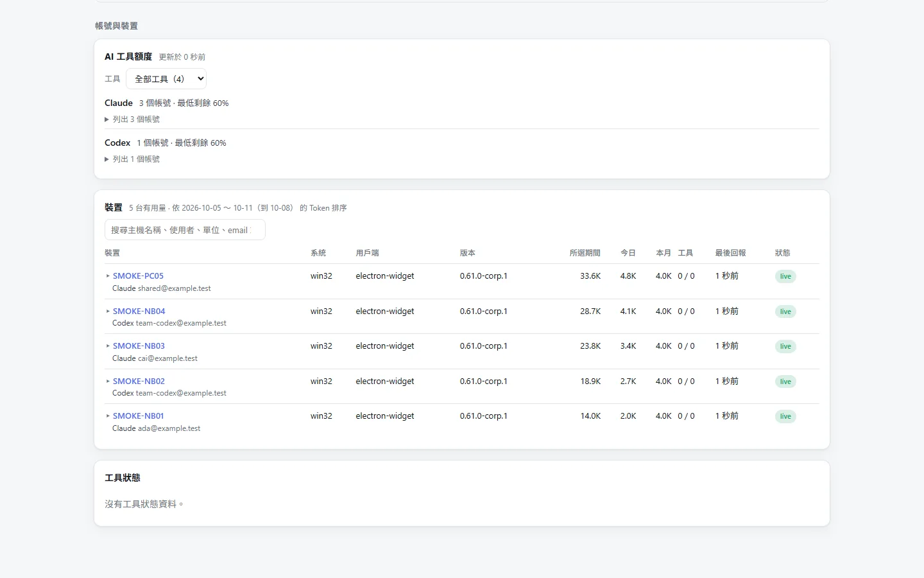The image size is (924, 578).
Task: Click the 2.0K today value for SMOKE-NB01
Action: [x=628, y=416]
